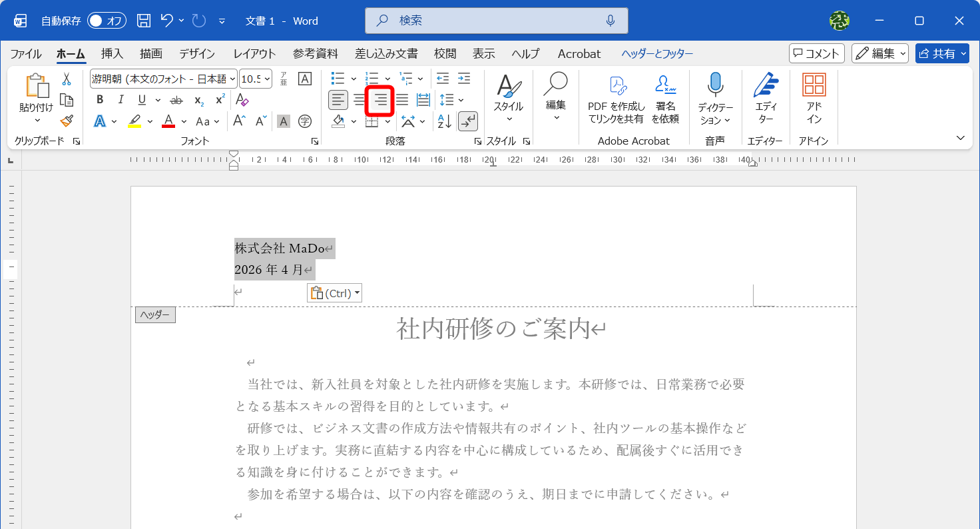Toggle the 自動保存 switch on

(x=105, y=21)
